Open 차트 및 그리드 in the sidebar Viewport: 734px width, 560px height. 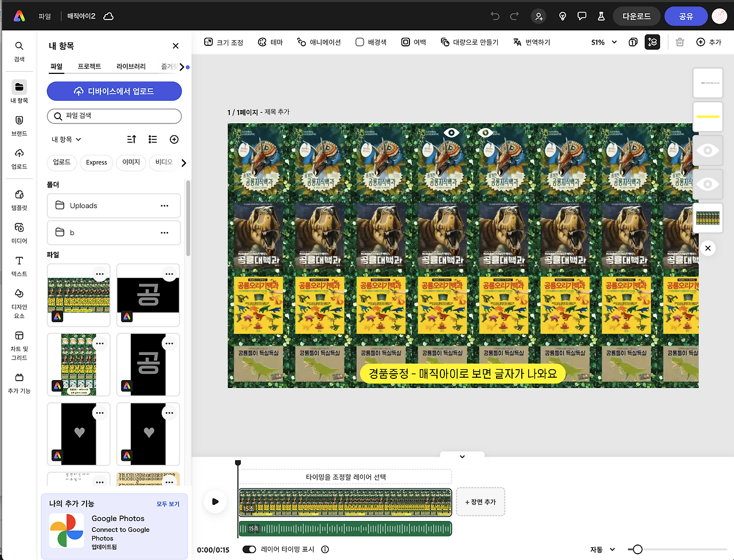pos(19,346)
